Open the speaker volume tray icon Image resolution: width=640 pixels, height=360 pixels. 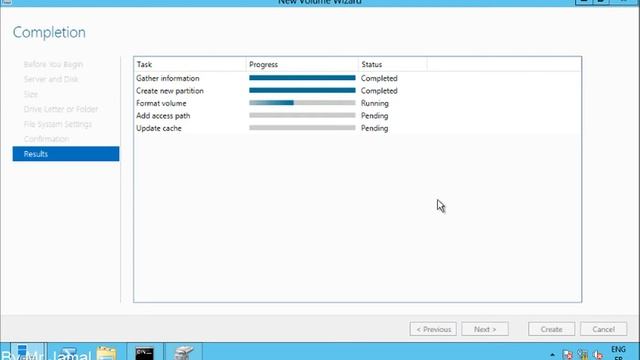pyautogui.click(x=598, y=355)
